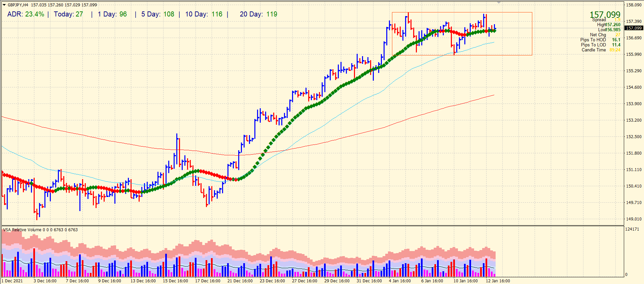This screenshot has height=284, width=644.
Task: Click the 3 Dec 16:00 time label
Action: 45,281
